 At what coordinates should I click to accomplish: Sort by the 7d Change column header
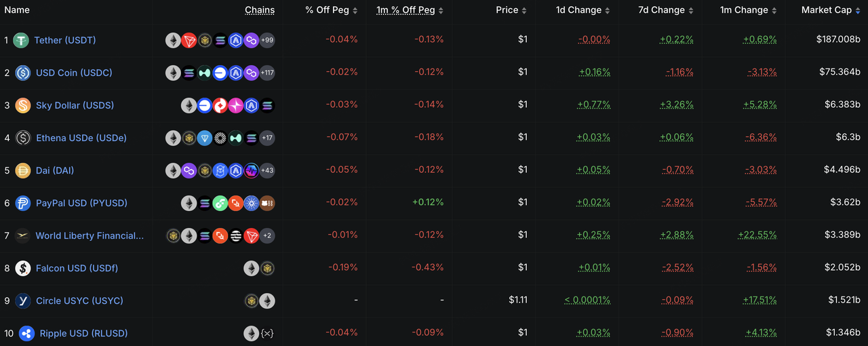pos(665,10)
